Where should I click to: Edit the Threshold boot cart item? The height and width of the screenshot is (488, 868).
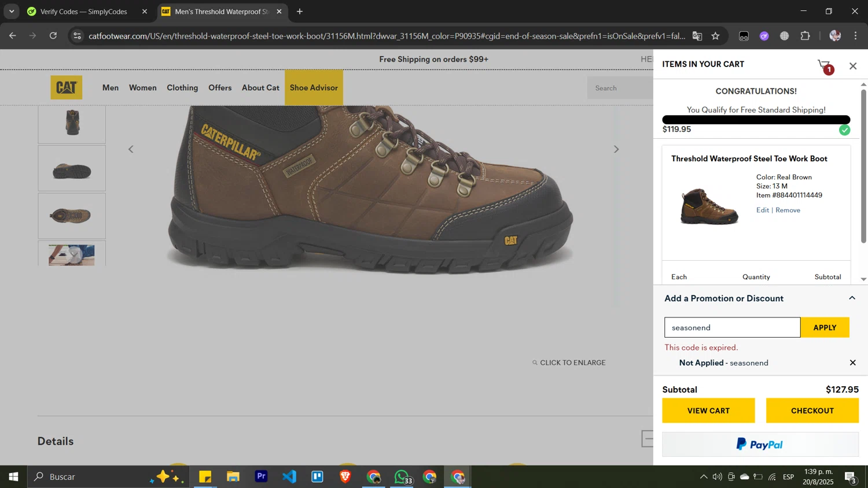point(762,210)
